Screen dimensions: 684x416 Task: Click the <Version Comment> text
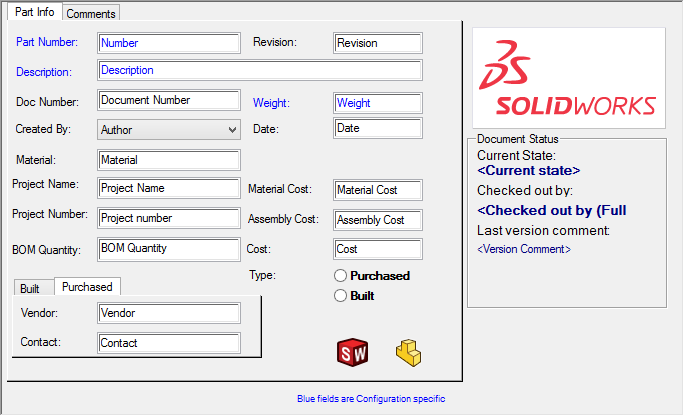coord(524,249)
